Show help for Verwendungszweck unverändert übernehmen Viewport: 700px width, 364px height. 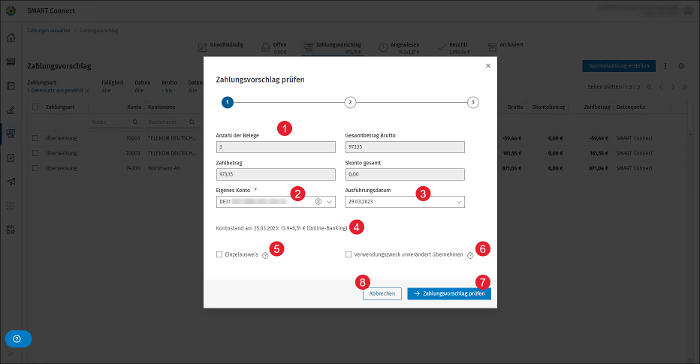click(x=470, y=255)
